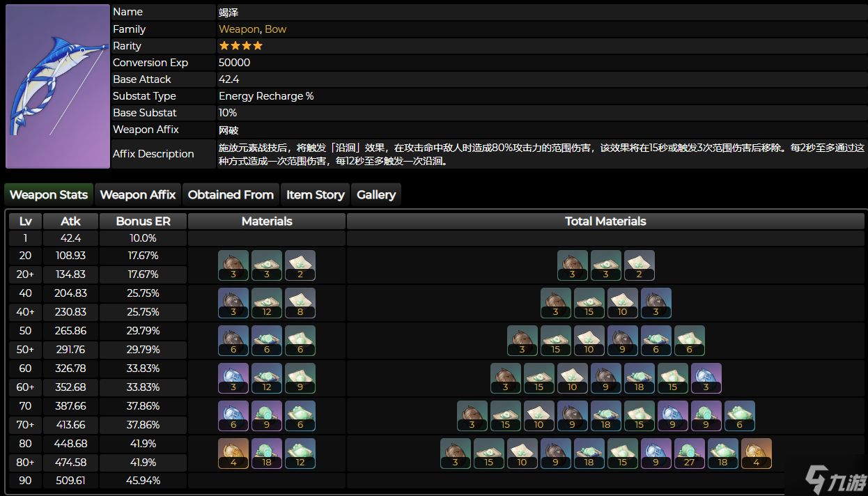Click the Lv column header
Screen dimensions: 868x496
(25, 222)
